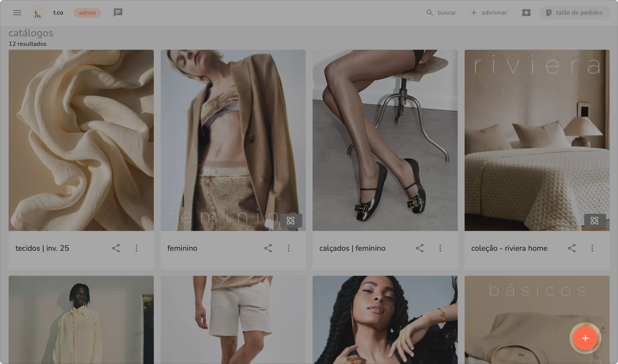This screenshot has height=364, width=618.
Task: Click the starred favorites icon in header
Action: tap(526, 13)
